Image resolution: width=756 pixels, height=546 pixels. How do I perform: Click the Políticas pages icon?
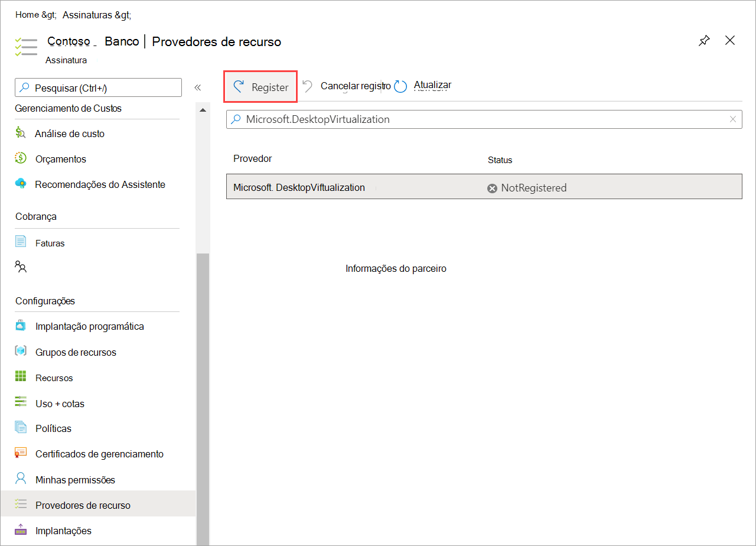pyautogui.click(x=21, y=427)
